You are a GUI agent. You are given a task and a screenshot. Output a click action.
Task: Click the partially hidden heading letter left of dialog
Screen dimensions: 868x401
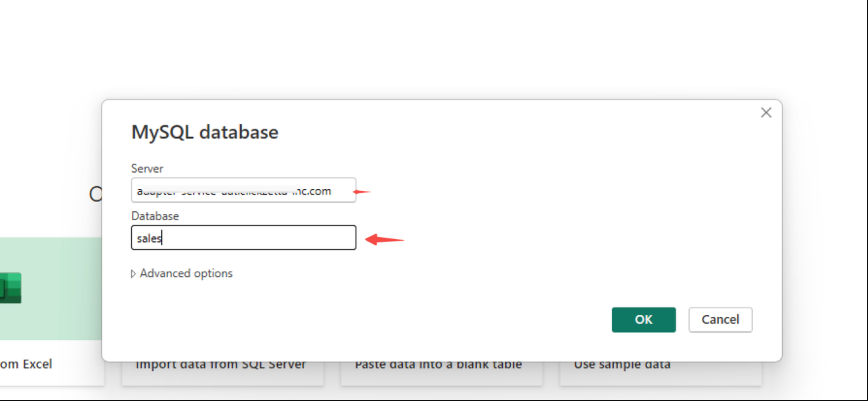95,194
